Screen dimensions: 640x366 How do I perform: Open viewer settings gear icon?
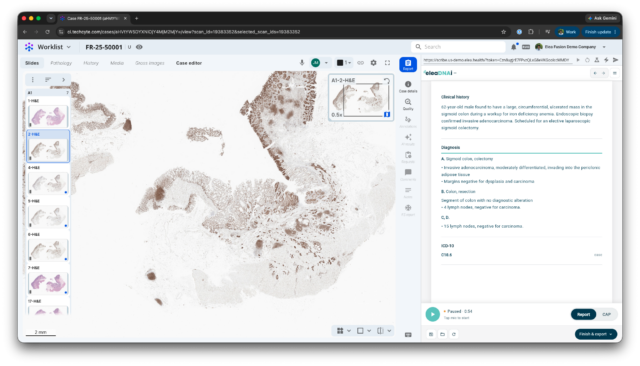[x=373, y=63]
